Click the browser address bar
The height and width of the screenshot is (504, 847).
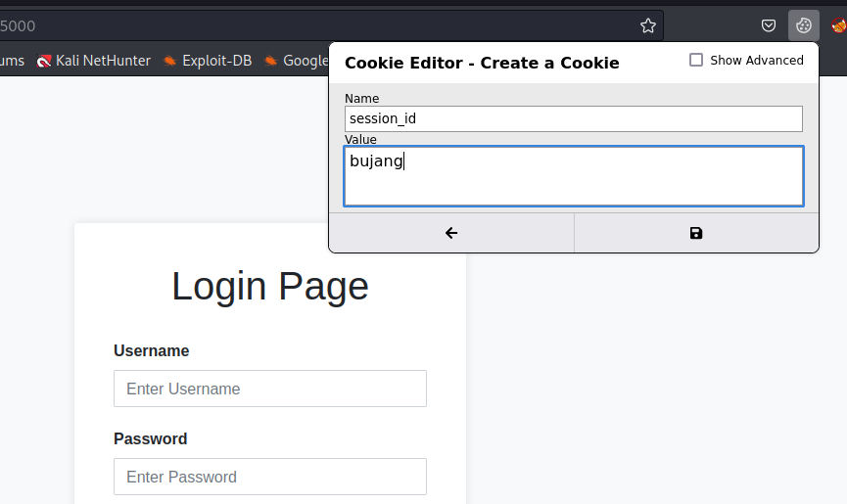click(x=316, y=25)
